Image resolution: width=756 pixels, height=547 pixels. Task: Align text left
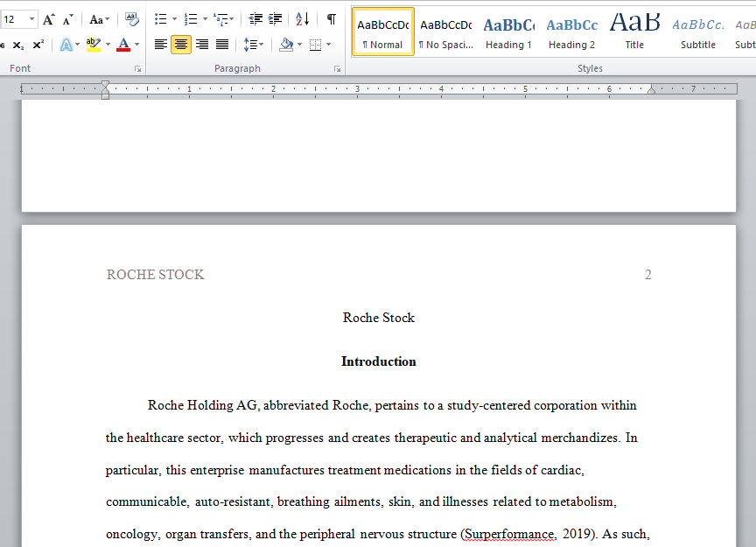160,45
